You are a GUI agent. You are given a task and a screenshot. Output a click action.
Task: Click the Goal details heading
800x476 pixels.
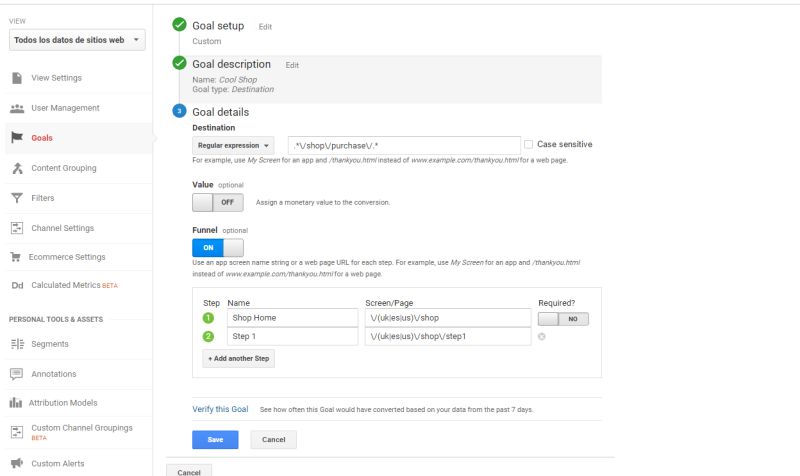220,112
